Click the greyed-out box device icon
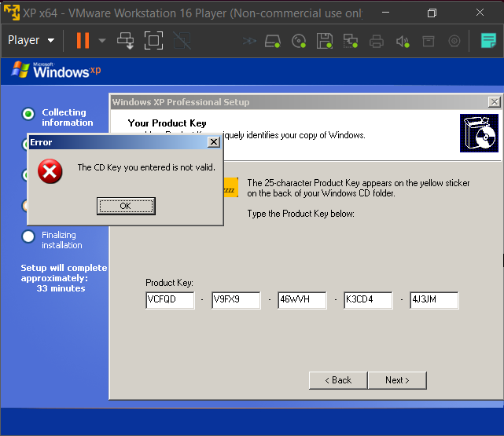Screen dimensions: 504x436 [x=429, y=41]
